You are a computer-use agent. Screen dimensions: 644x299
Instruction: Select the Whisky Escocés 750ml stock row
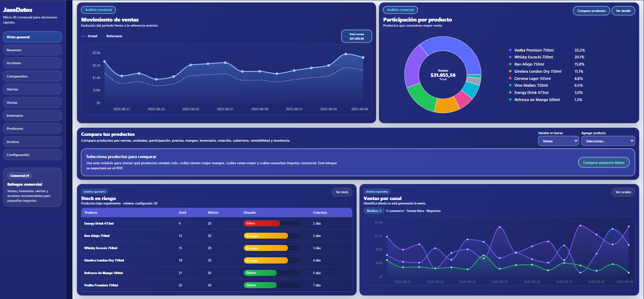coord(217,248)
